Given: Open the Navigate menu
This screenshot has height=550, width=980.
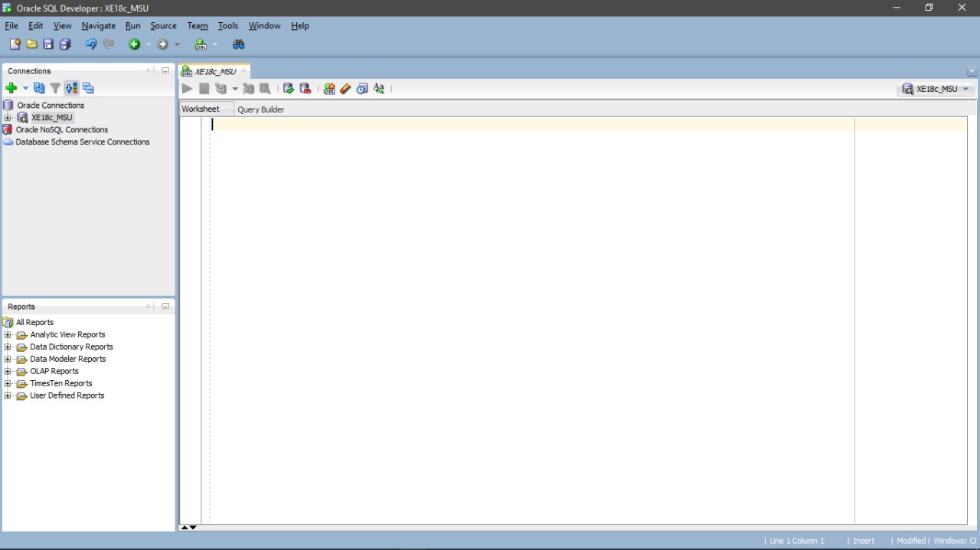Looking at the screenshot, I should click(98, 26).
